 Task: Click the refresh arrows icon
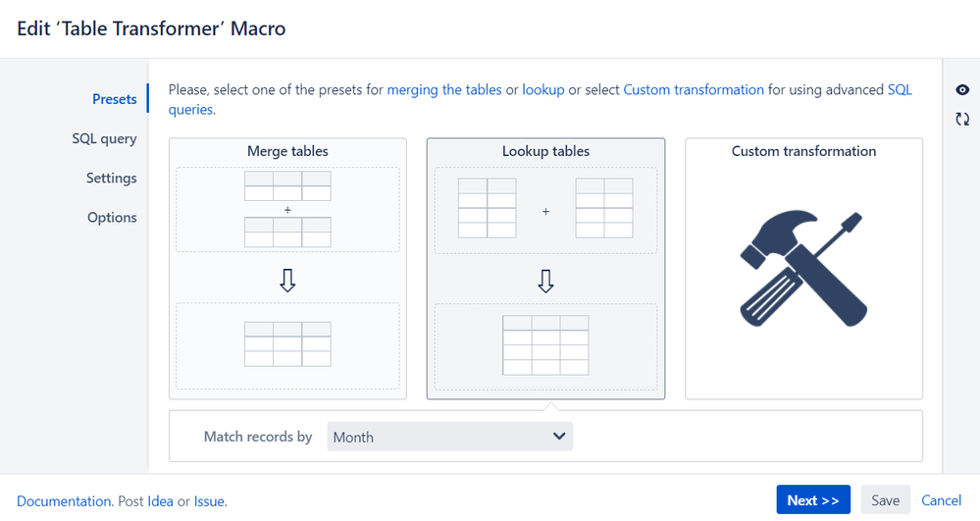[x=962, y=119]
